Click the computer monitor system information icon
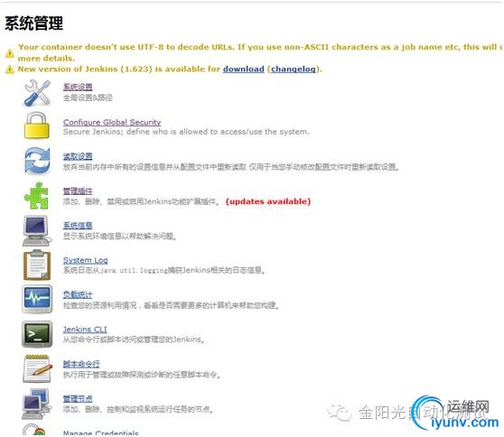Image resolution: width=504 pixels, height=437 pixels. (37, 231)
